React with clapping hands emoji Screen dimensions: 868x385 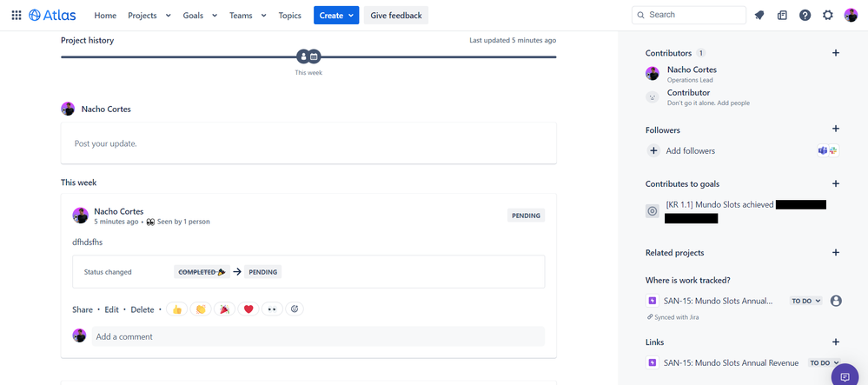(x=201, y=309)
